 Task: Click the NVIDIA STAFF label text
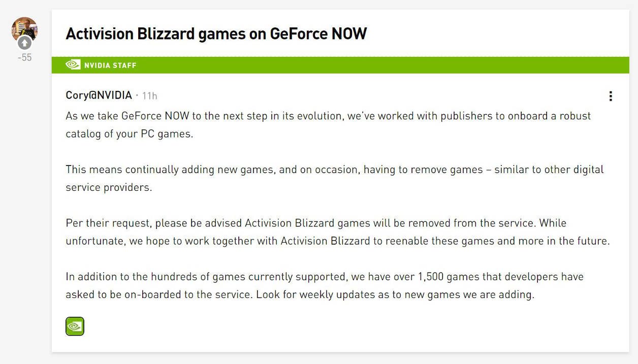tap(110, 65)
